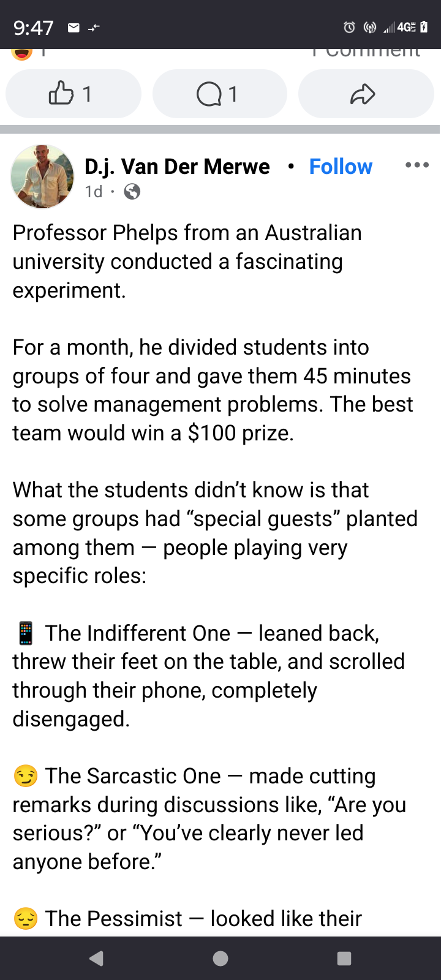Tap the battery indicator icon
Image resolution: width=441 pixels, height=980 pixels.
point(424,27)
